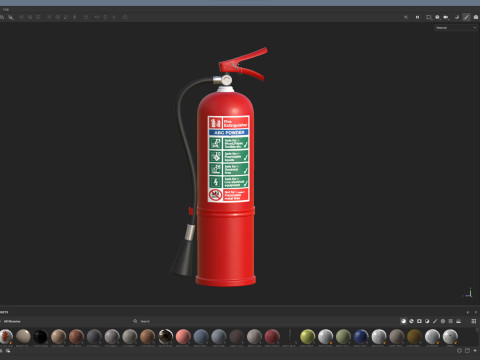Click the circular add-asset icon at panel bottom
Viewport: 480px width, 360px height.
pyautogui.click(x=459, y=351)
